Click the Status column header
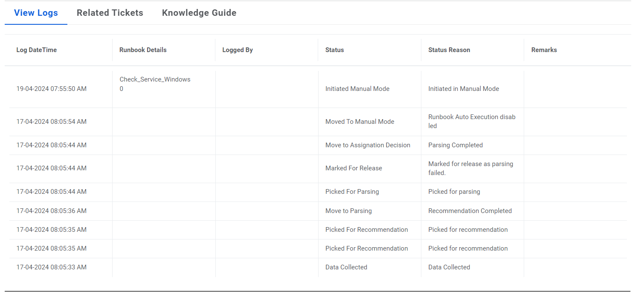This screenshot has height=292, width=644. coord(334,50)
